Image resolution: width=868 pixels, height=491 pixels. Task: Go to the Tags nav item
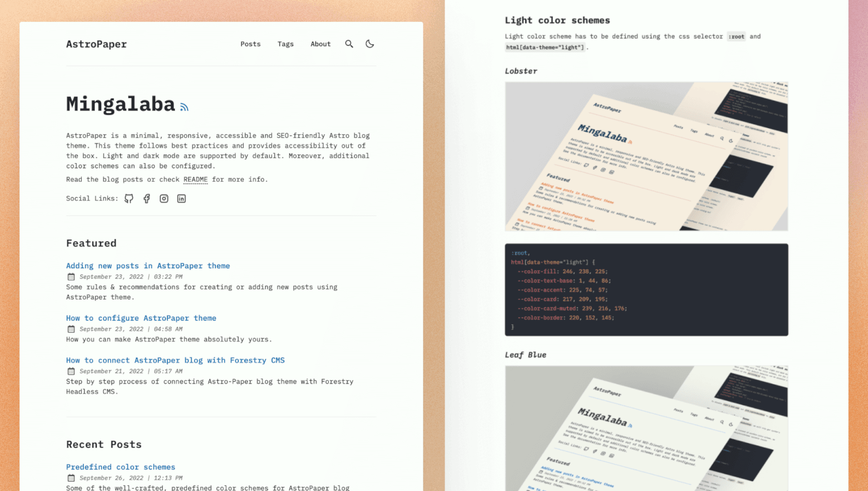click(x=285, y=44)
